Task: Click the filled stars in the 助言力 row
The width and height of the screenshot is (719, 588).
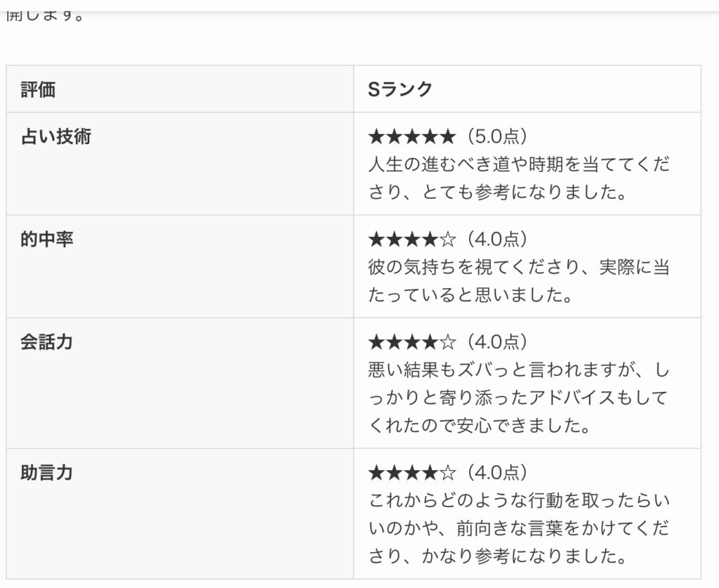Action: click(403, 473)
